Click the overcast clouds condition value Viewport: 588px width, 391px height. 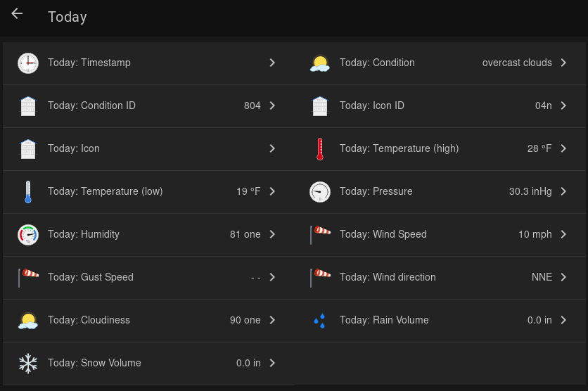coord(517,63)
